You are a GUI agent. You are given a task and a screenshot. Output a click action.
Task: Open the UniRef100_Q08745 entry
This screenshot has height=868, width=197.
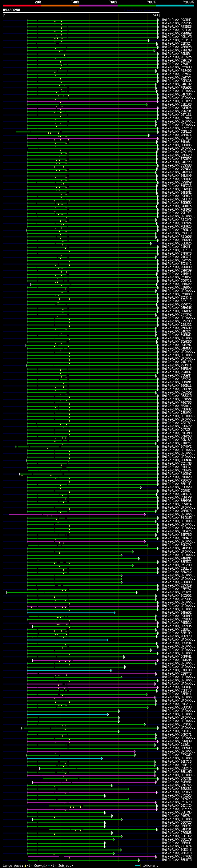[x=177, y=785]
